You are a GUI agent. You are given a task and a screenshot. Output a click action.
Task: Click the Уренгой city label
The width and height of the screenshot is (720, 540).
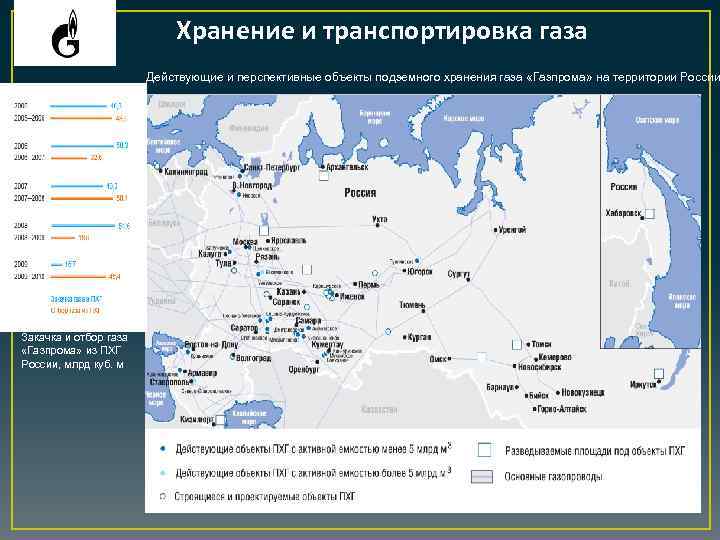click(512, 230)
